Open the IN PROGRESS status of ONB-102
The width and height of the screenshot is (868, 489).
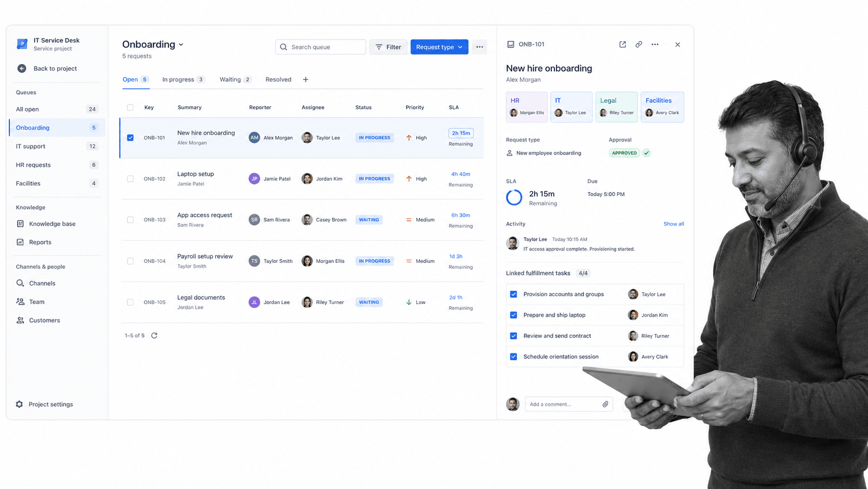click(x=374, y=179)
